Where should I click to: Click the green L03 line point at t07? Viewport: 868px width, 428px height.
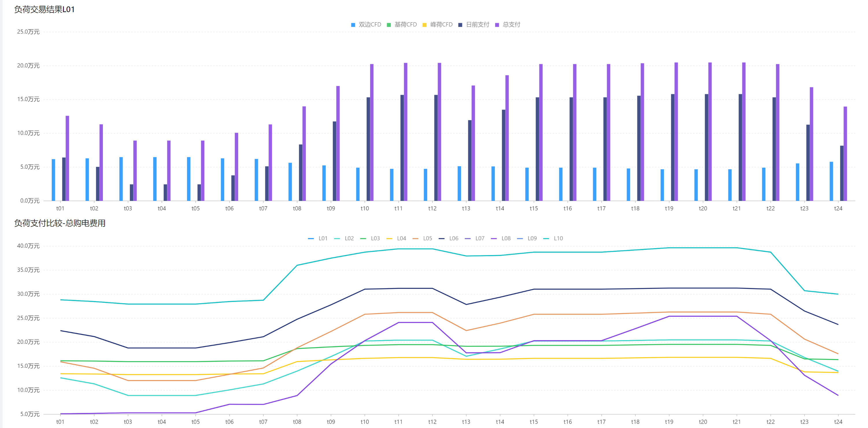point(263,361)
